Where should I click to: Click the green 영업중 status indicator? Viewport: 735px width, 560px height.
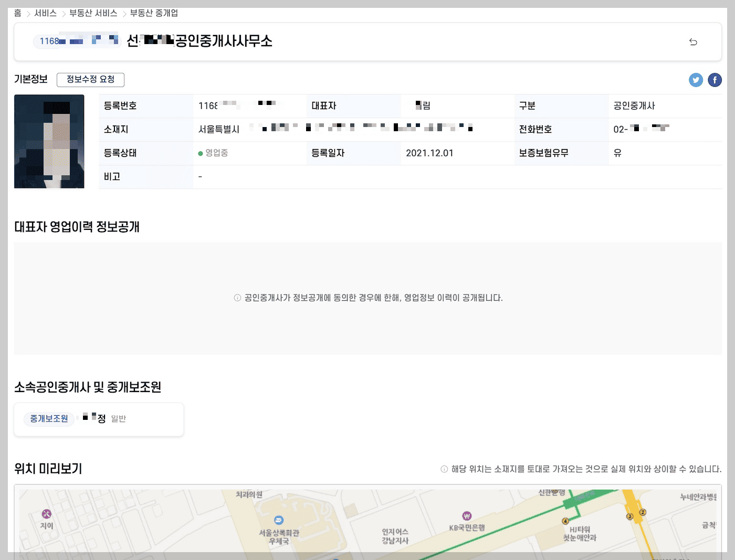click(x=213, y=153)
